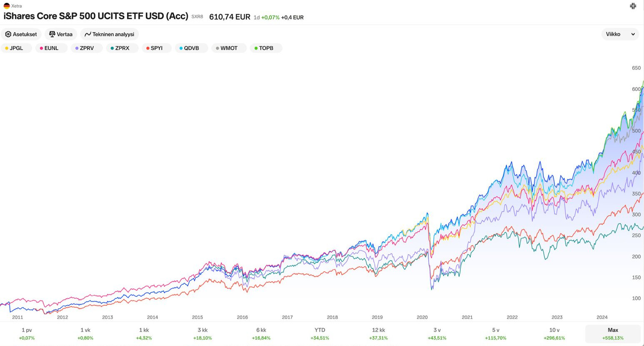Select the YTD time range
The image size is (644, 346).
pyautogui.click(x=320, y=333)
